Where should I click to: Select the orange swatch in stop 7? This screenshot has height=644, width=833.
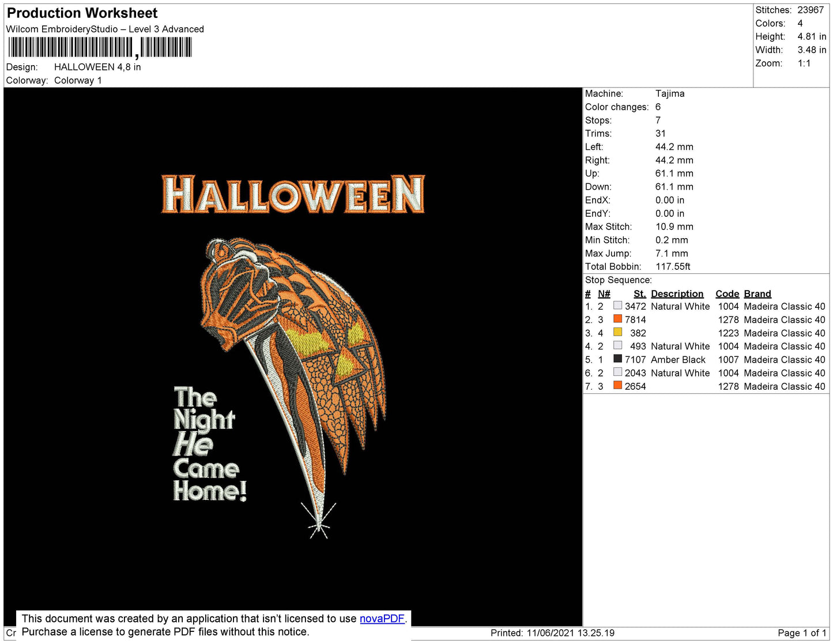click(617, 385)
